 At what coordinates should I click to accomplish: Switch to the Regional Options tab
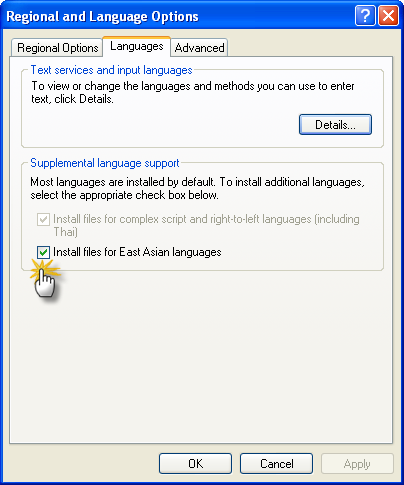point(57,48)
